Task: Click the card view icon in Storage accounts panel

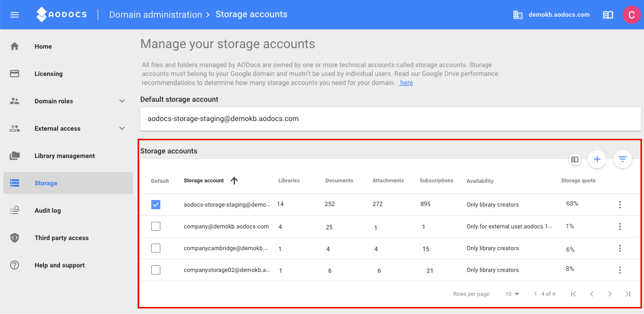Action: pyautogui.click(x=575, y=159)
